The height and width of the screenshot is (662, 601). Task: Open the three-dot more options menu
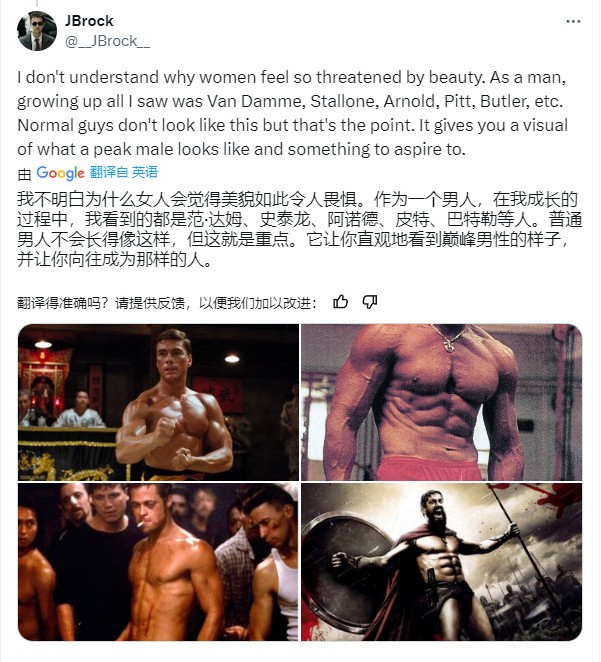tap(573, 21)
